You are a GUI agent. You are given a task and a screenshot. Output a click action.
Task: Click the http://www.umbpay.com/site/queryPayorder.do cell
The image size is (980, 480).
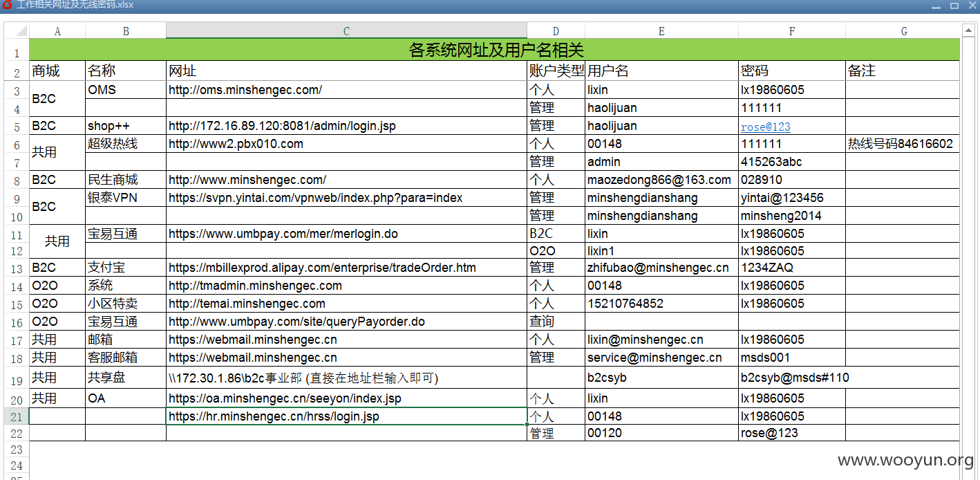click(346, 322)
